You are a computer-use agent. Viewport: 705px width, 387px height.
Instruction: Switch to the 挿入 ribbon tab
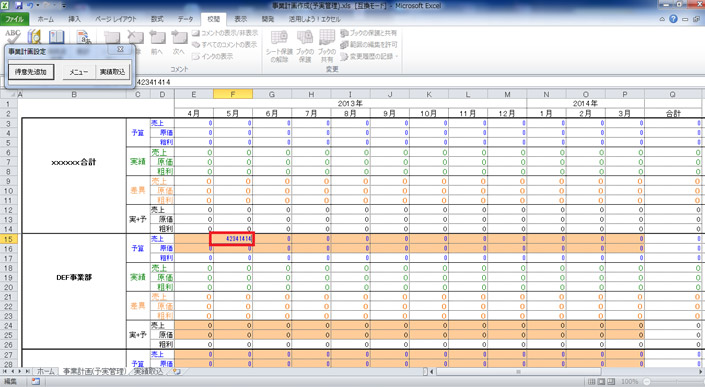(x=74, y=19)
